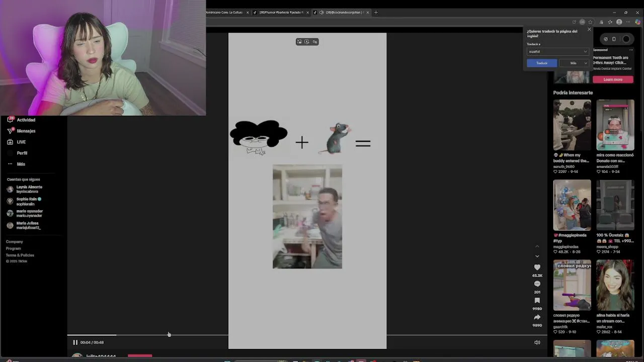Open the sponsored ad options menu
The height and width of the screenshot is (362, 644).
click(x=631, y=50)
